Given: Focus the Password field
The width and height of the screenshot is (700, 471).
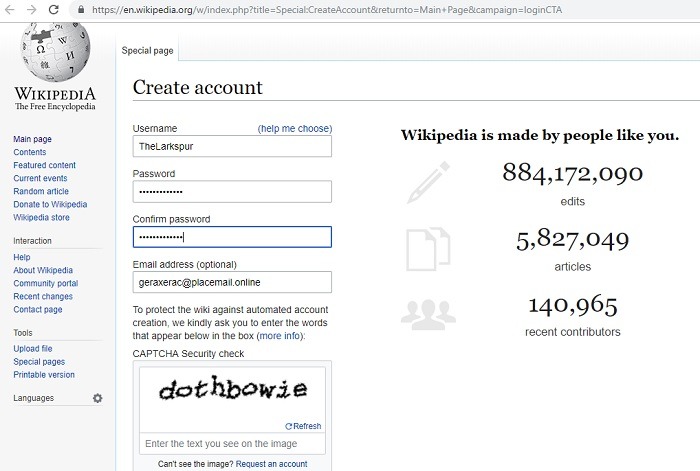Looking at the screenshot, I should pos(232,192).
